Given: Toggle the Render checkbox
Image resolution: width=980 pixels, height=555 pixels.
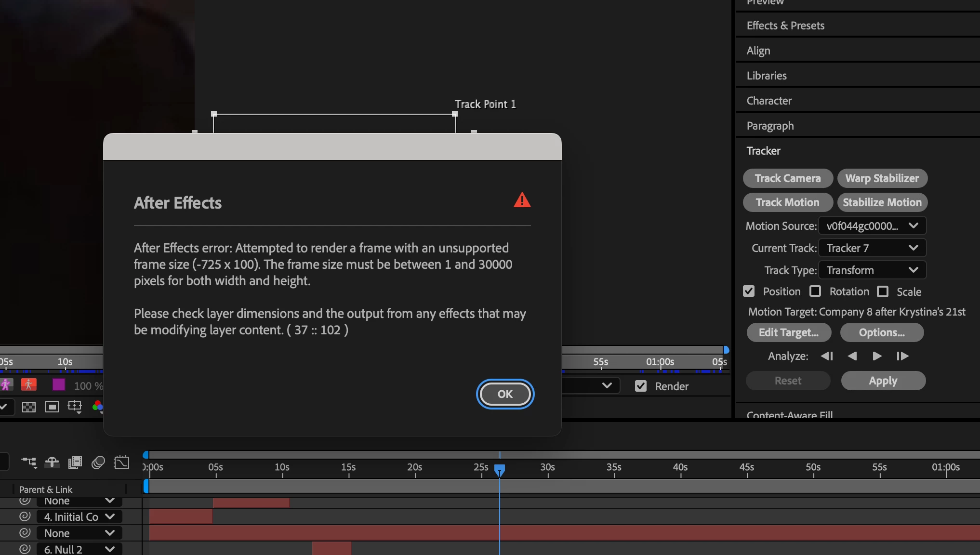Looking at the screenshot, I should pos(641,386).
